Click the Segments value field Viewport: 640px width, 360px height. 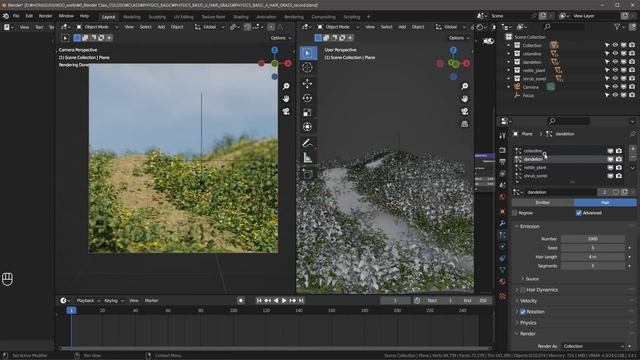(x=593, y=266)
